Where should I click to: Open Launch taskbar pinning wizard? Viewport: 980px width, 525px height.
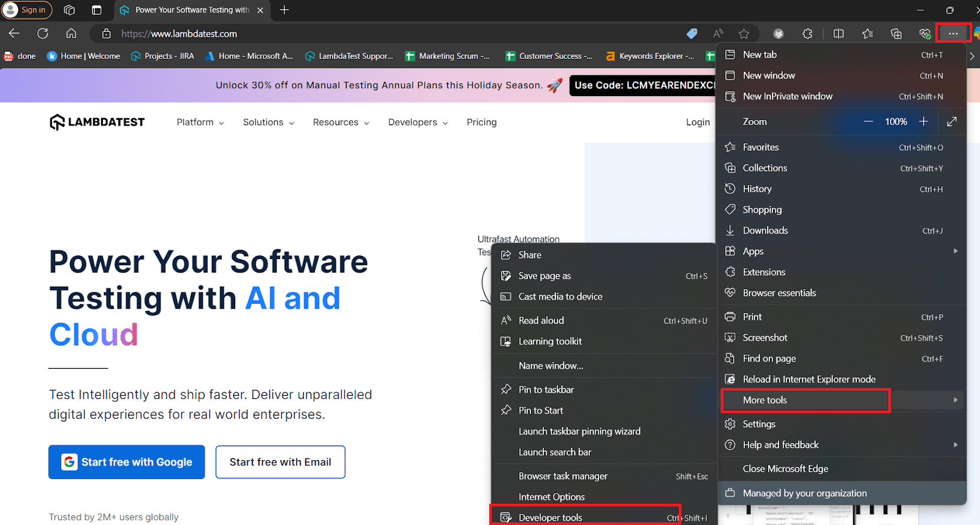tap(604, 431)
